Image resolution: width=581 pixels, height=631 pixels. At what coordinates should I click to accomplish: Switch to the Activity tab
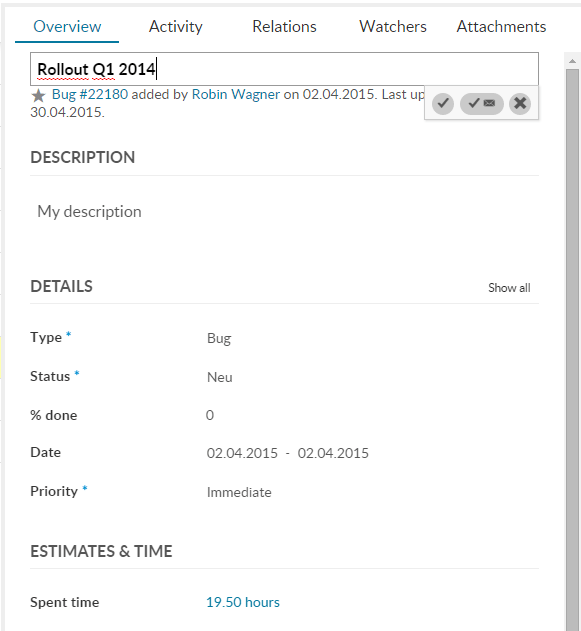175,27
